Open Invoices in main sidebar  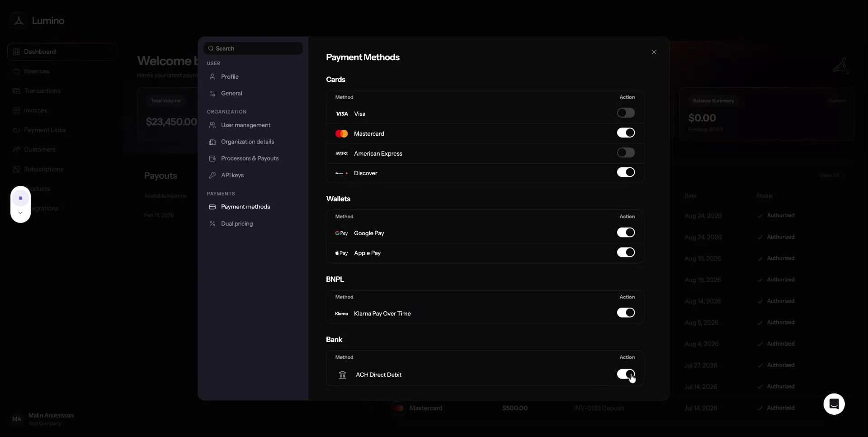coord(61,110)
